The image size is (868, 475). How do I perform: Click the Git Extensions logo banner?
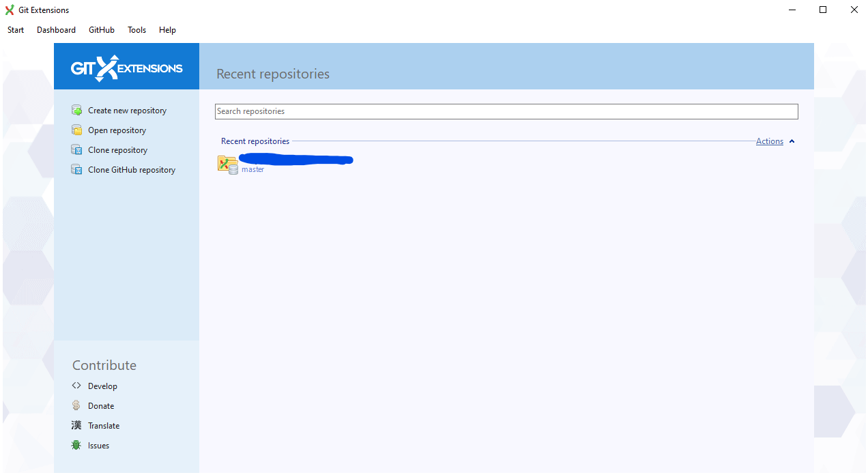126,66
